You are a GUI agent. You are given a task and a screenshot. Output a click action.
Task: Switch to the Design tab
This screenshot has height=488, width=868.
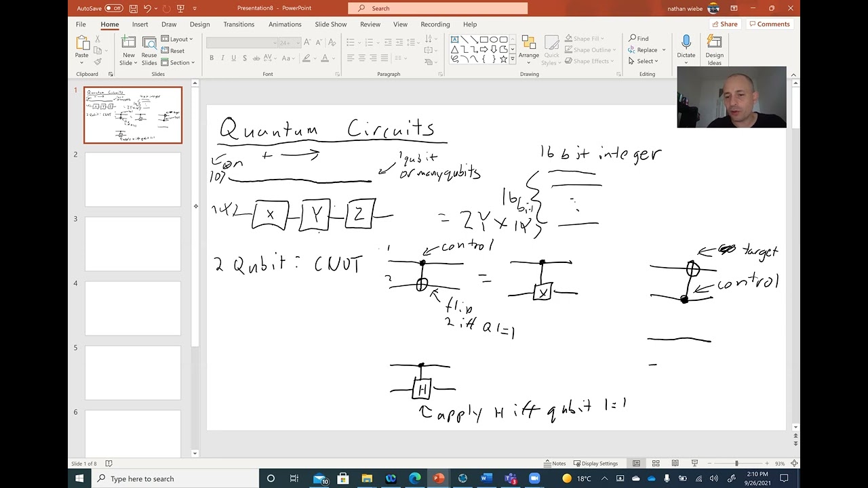pos(199,24)
